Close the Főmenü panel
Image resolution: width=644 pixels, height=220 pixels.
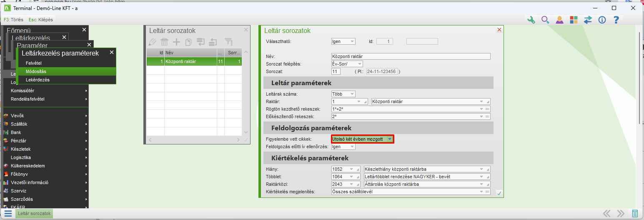click(x=84, y=30)
